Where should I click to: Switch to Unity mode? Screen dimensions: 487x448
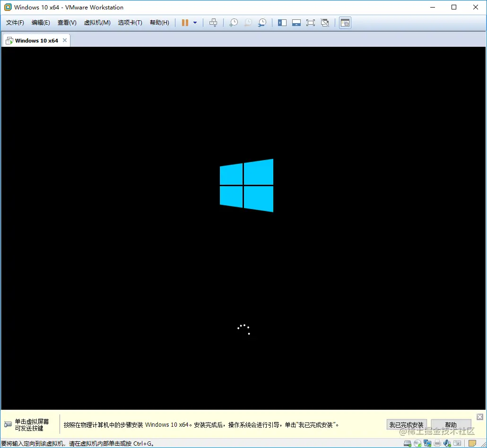click(325, 23)
